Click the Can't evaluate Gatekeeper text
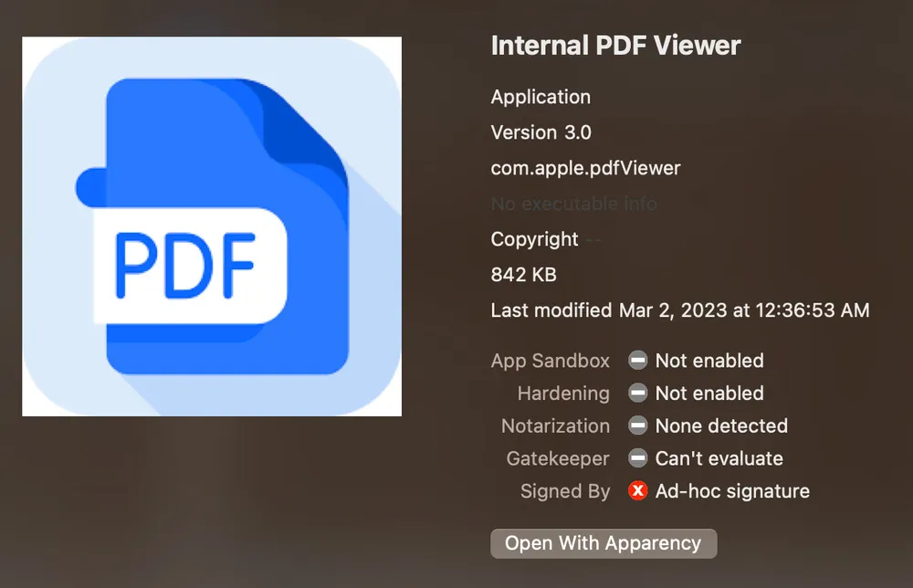The image size is (913, 588). 719,458
